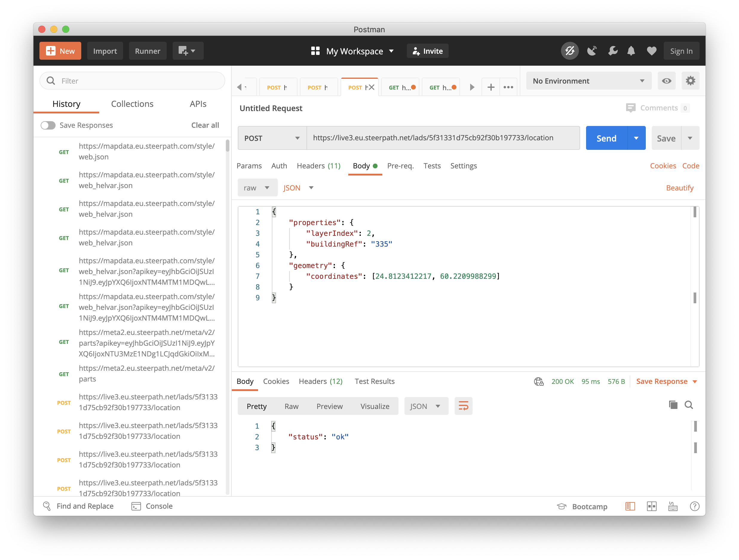Open the notifications bell icon
Screen dimensions: 739x560
[x=631, y=51]
